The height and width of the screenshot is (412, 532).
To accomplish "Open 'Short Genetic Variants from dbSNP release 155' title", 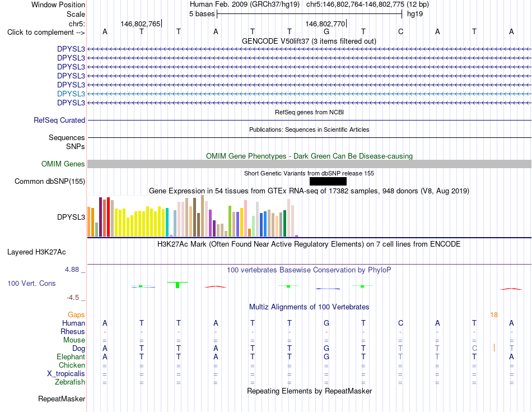I will (309, 173).
